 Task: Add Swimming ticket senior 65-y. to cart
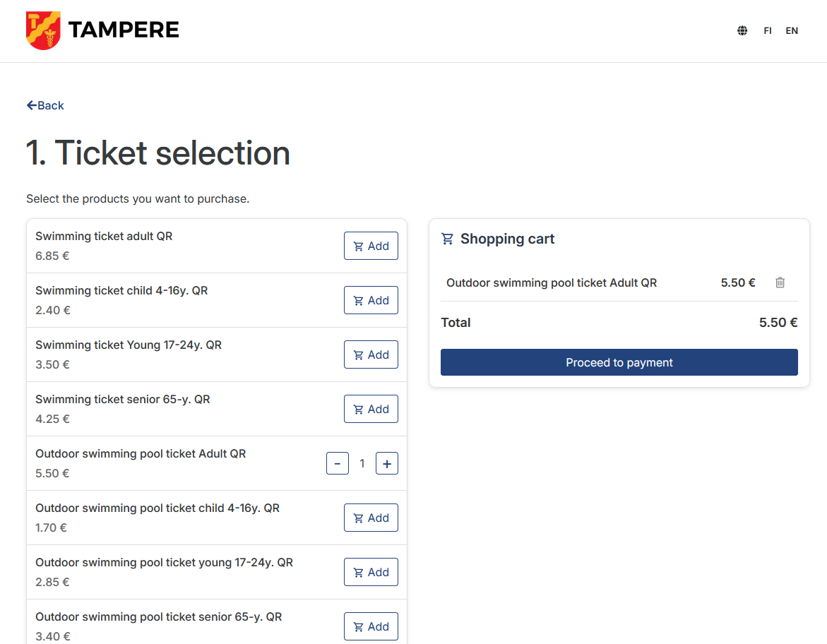click(371, 409)
